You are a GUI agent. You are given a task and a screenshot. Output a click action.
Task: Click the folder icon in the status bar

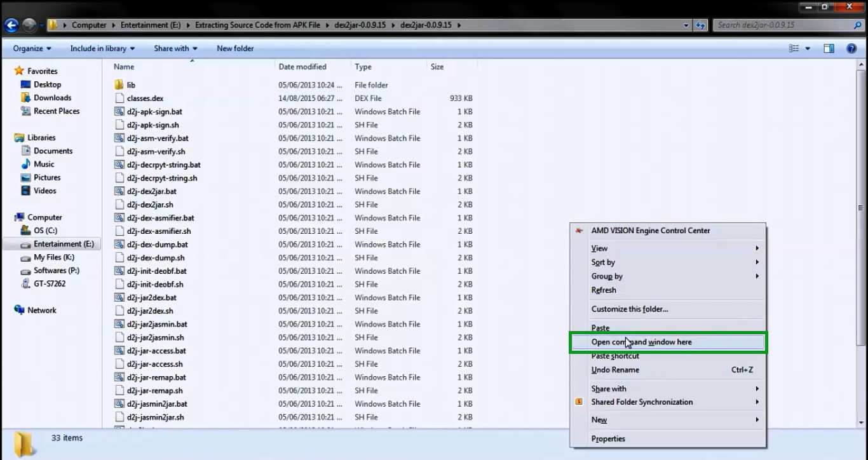pyautogui.click(x=23, y=438)
